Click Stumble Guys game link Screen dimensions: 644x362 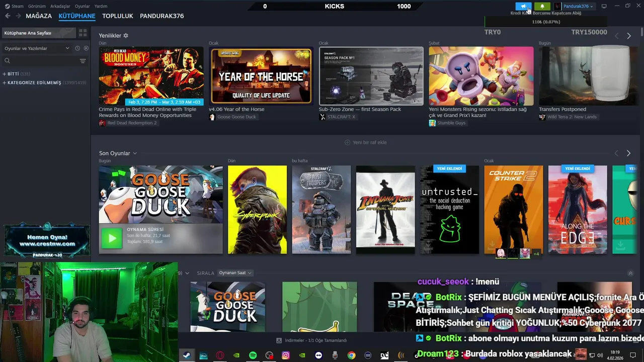pos(447,123)
